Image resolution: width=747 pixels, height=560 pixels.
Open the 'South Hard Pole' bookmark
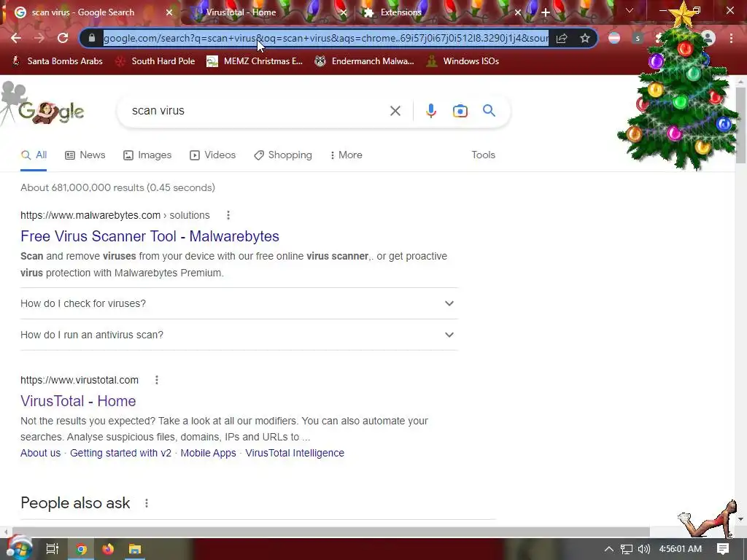pos(155,61)
